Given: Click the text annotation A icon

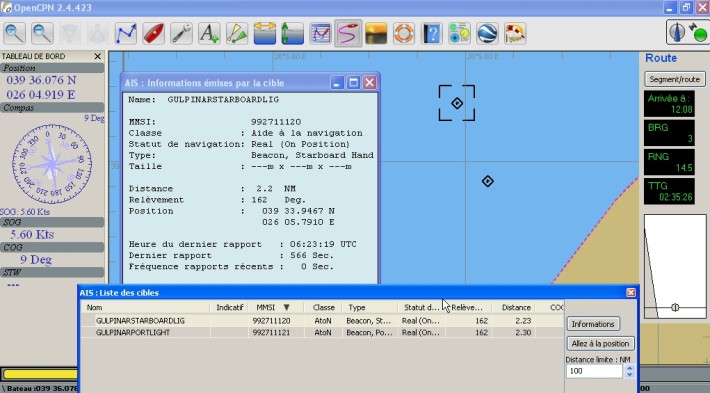Looking at the screenshot, I should click(x=209, y=33).
